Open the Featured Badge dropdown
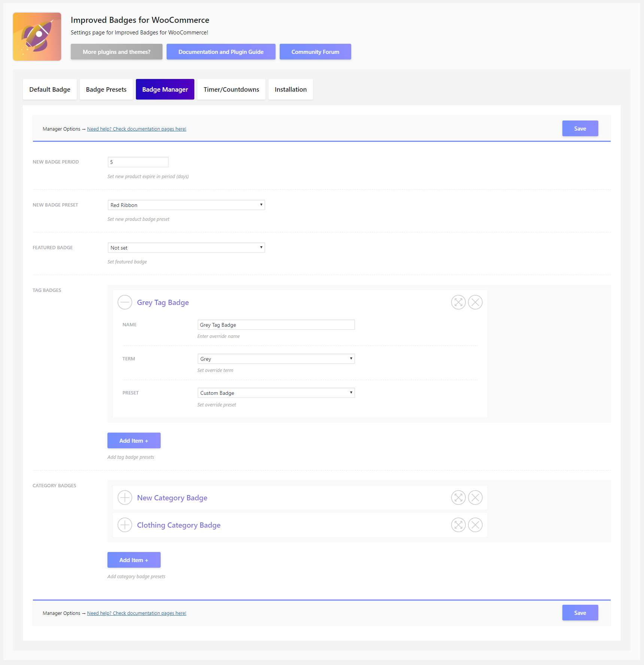The height and width of the screenshot is (665, 644). coord(186,248)
